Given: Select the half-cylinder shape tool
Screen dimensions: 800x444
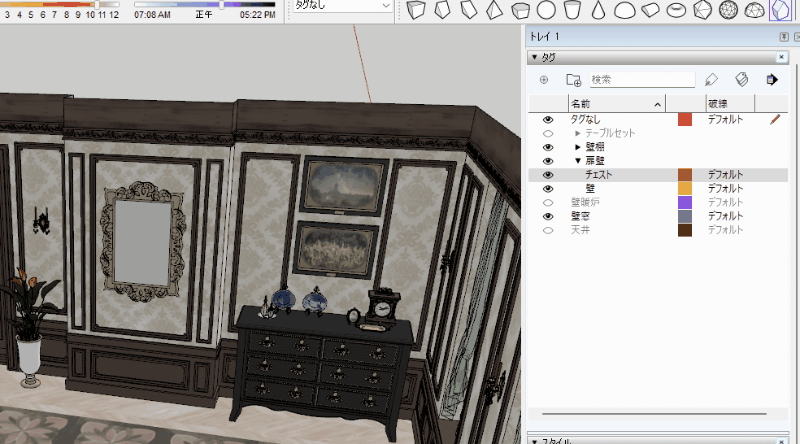Looking at the screenshot, I should tap(651, 10).
